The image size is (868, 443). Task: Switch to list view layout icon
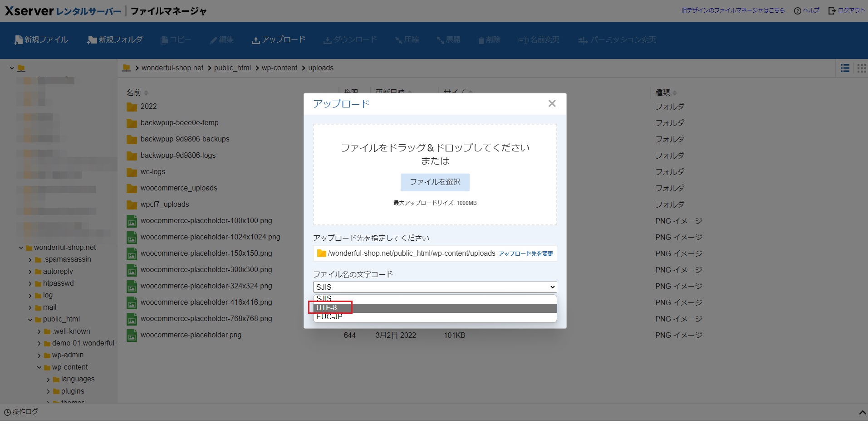point(844,68)
